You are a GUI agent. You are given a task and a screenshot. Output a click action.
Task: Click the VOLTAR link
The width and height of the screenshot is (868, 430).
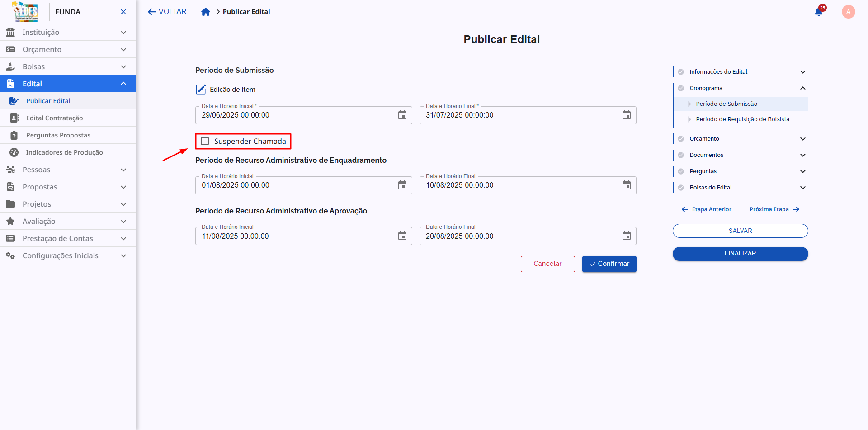pos(167,11)
